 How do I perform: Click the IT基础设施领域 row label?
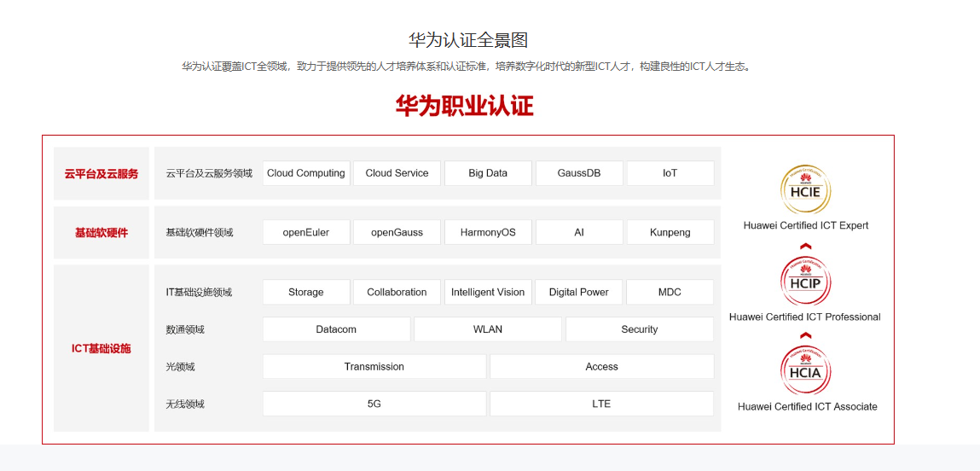[199, 292]
